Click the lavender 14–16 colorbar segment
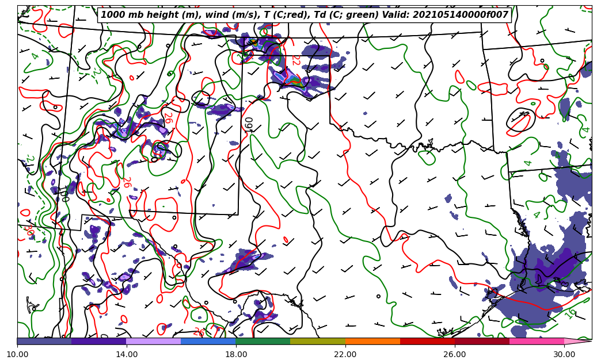Viewport: 597px width, 364px height. tap(154, 341)
